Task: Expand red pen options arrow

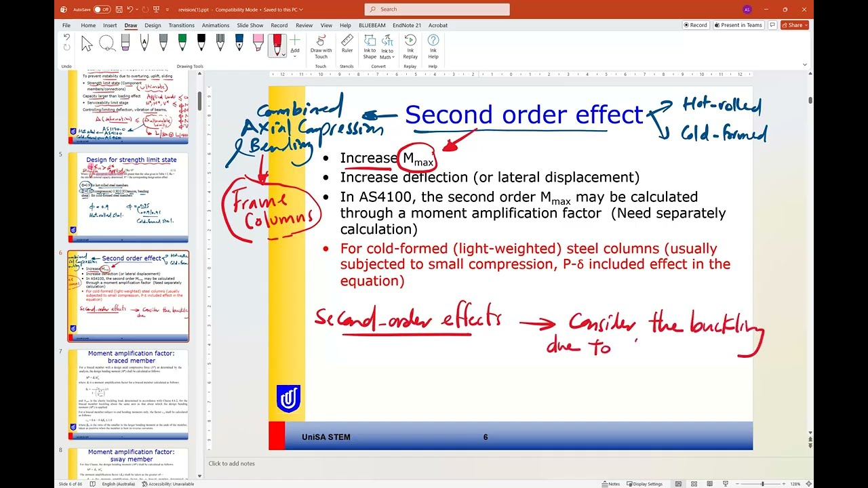Action: (x=283, y=54)
